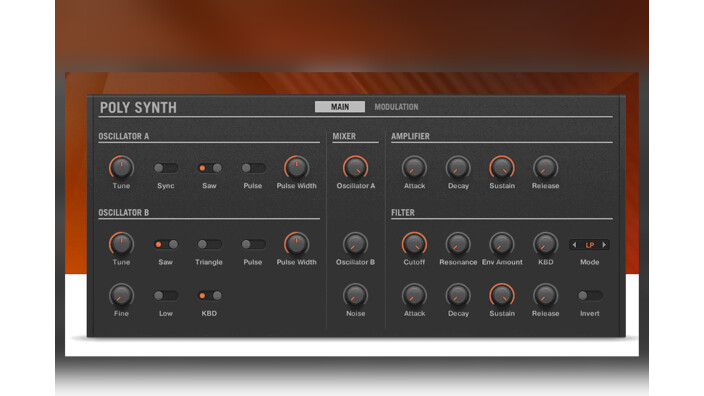Click the Mixer Oscillator B level knob

tap(356, 244)
